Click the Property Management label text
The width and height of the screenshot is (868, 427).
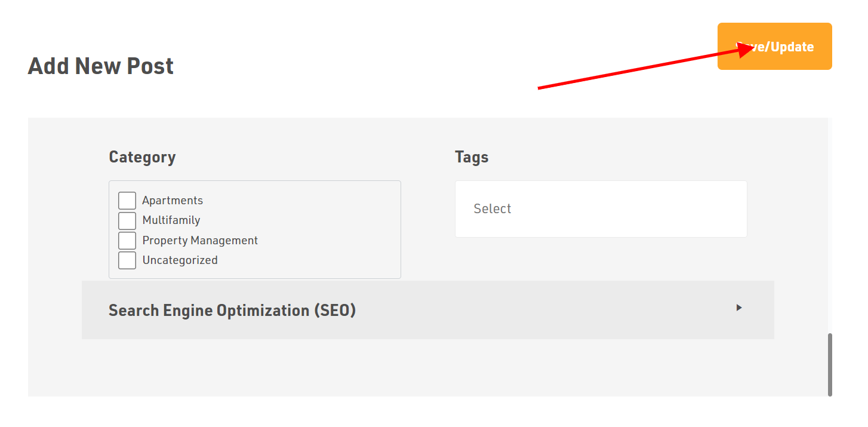pyautogui.click(x=200, y=241)
